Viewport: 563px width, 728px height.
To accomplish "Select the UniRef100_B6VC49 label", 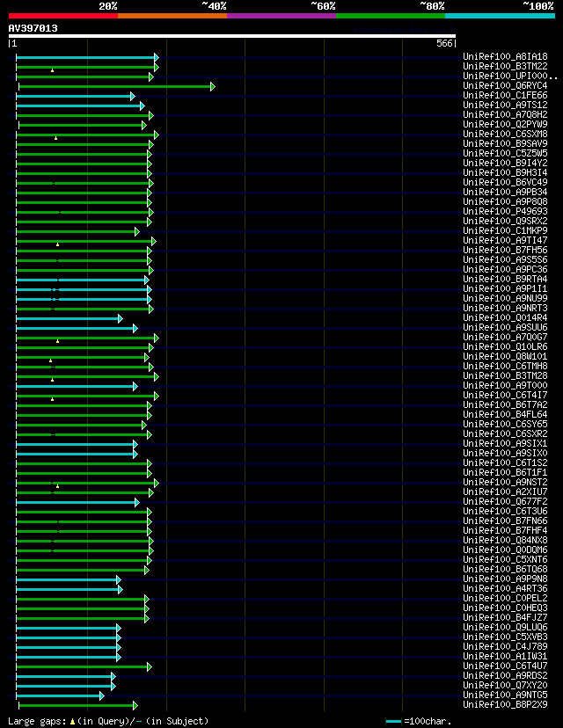I will tap(505, 183).
